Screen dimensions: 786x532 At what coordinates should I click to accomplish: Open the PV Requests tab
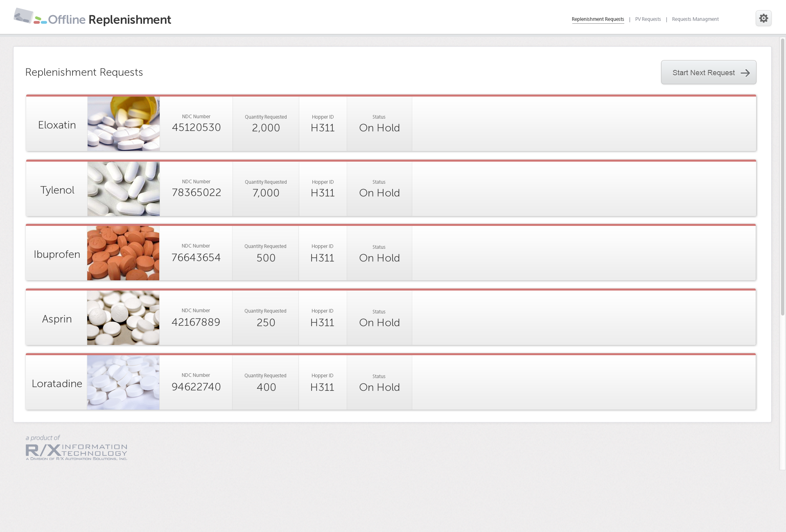pos(648,19)
